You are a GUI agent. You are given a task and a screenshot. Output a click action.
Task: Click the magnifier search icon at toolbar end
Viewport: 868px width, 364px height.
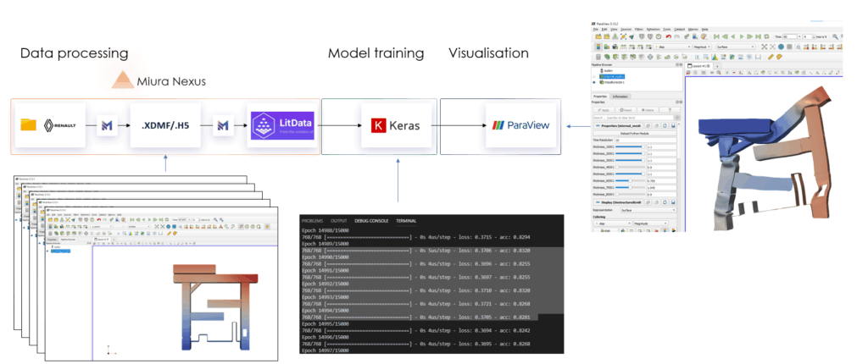click(835, 36)
